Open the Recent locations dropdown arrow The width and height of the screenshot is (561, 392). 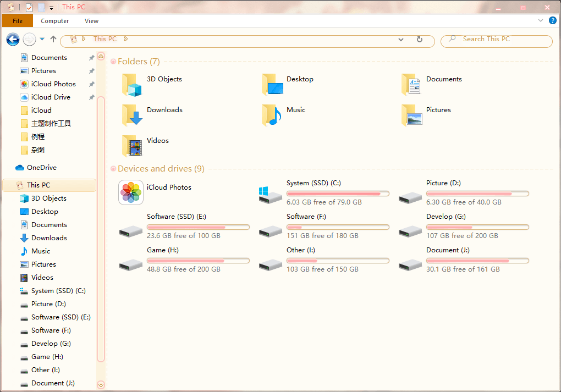[42, 39]
